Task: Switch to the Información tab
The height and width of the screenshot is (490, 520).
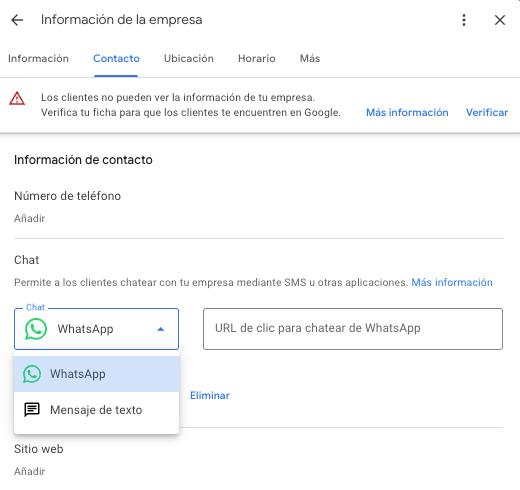Action: coord(38,58)
